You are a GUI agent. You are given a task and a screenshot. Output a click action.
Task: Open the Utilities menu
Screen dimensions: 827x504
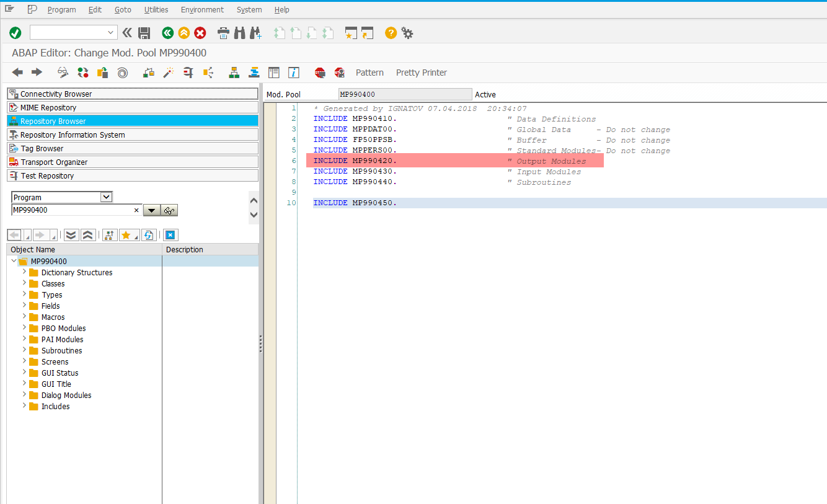[x=156, y=10]
